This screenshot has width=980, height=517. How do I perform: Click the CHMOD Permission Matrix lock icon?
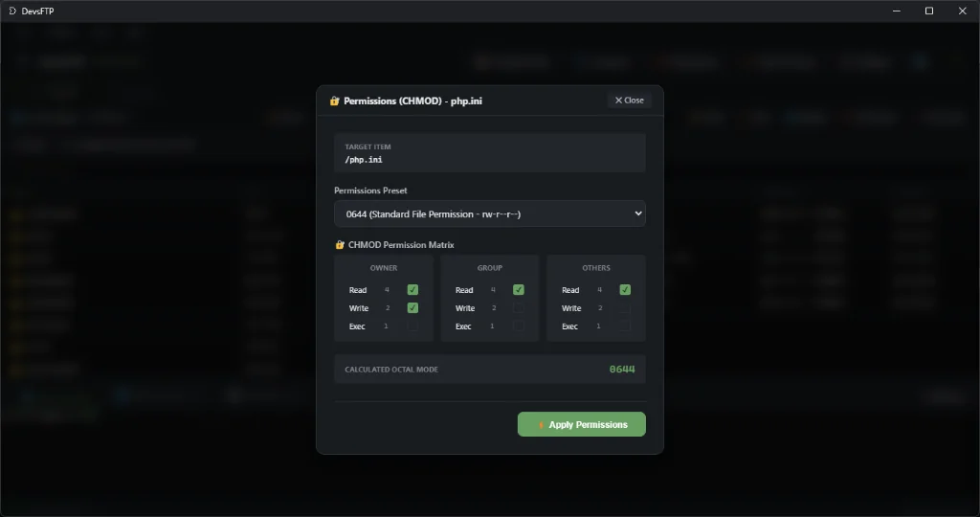coord(340,244)
